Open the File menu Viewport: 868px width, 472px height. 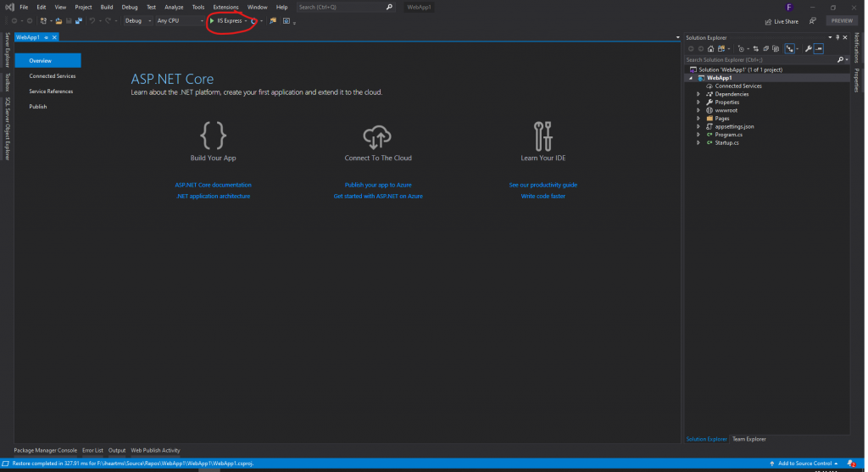tap(24, 7)
